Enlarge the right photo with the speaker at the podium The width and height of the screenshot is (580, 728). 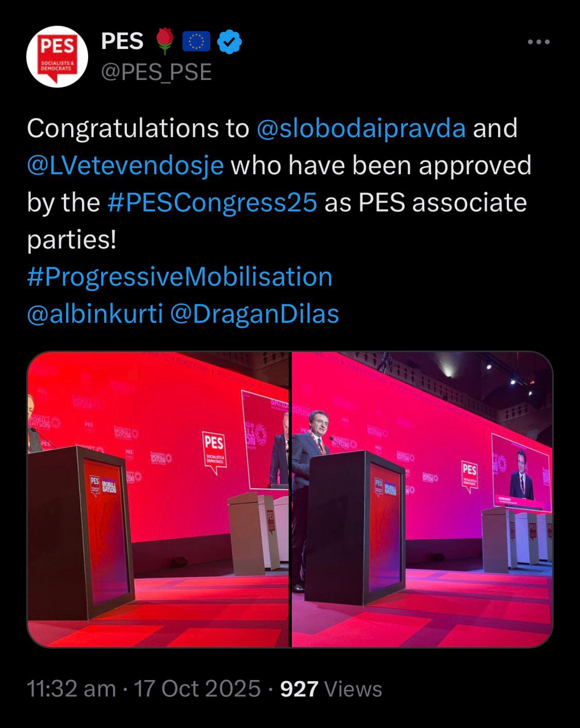tap(422, 499)
